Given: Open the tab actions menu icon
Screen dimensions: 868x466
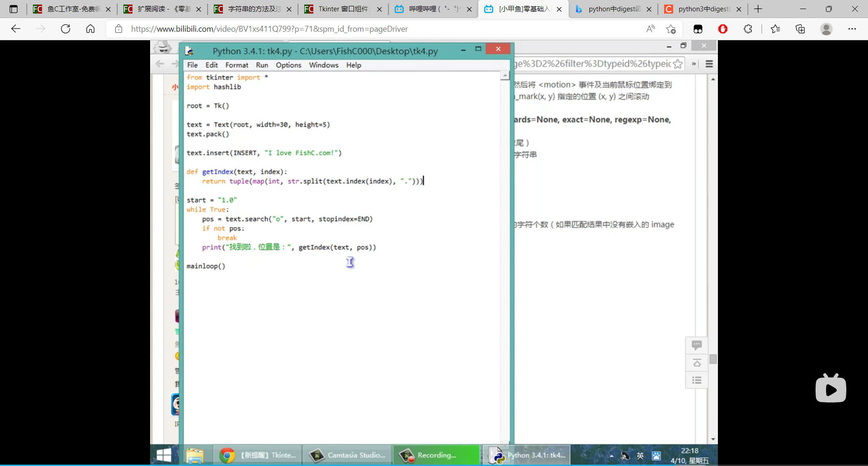Looking at the screenshot, I should pos(14,9).
